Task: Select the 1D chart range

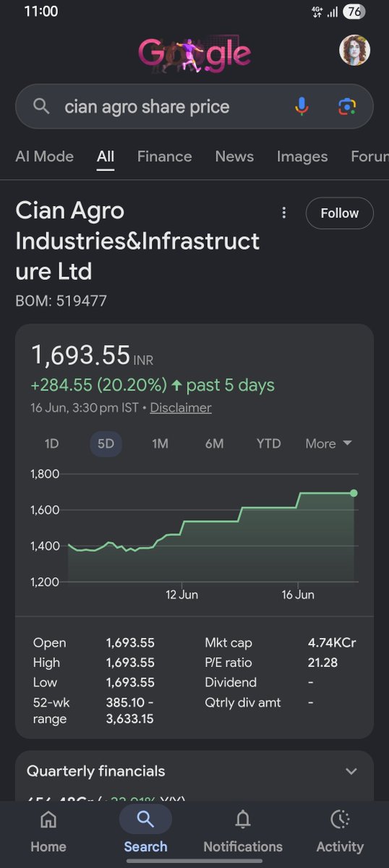Action: 52,443
